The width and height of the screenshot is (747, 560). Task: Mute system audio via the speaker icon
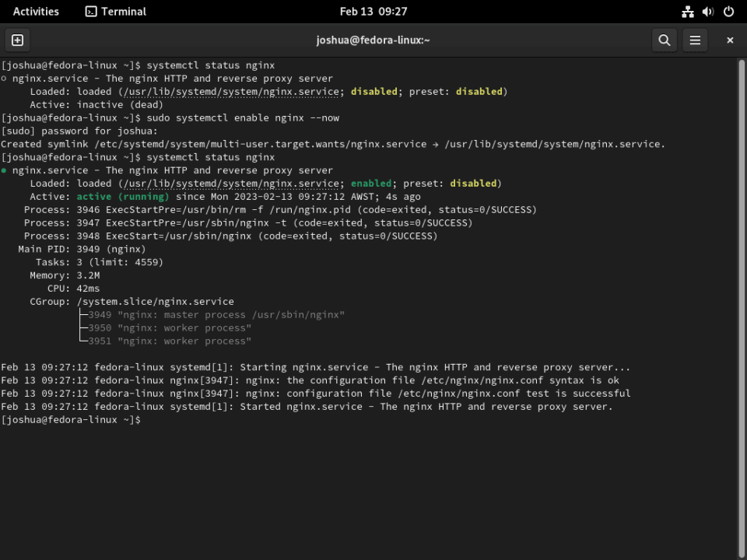pyautogui.click(x=708, y=11)
